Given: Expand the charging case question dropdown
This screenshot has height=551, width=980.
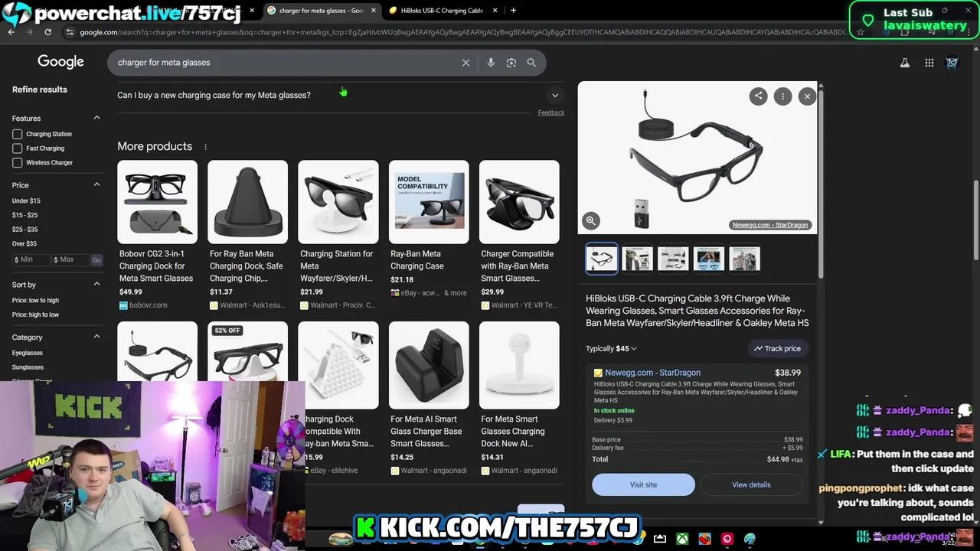Looking at the screenshot, I should [555, 96].
